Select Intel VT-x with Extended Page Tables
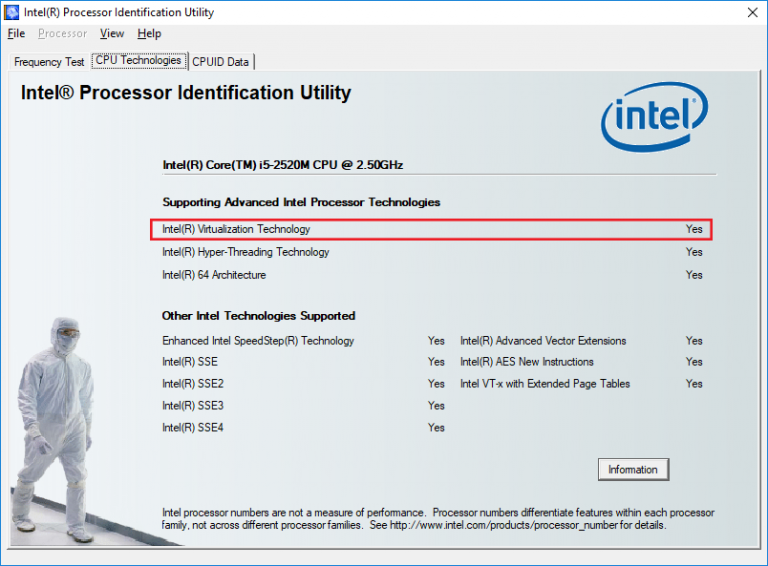Viewport: 768px width, 566px height. click(545, 384)
